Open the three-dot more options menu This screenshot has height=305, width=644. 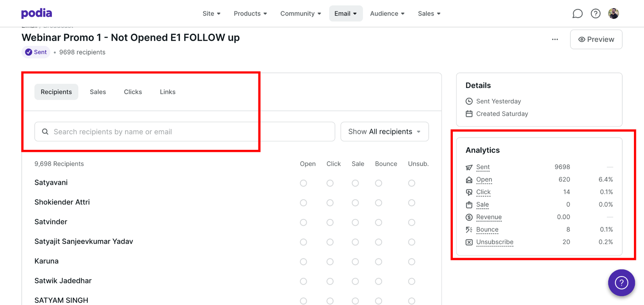click(555, 39)
